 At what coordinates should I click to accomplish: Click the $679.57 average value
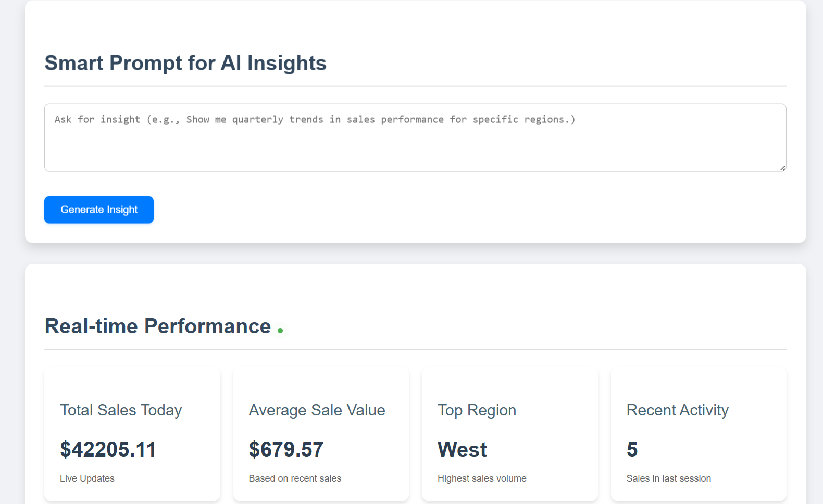[286, 449]
